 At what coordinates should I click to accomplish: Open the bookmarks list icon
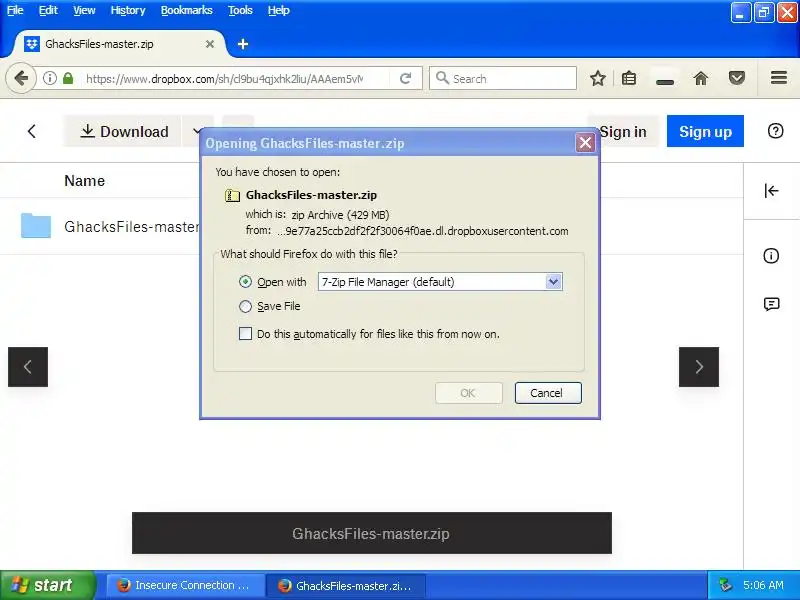click(629, 79)
